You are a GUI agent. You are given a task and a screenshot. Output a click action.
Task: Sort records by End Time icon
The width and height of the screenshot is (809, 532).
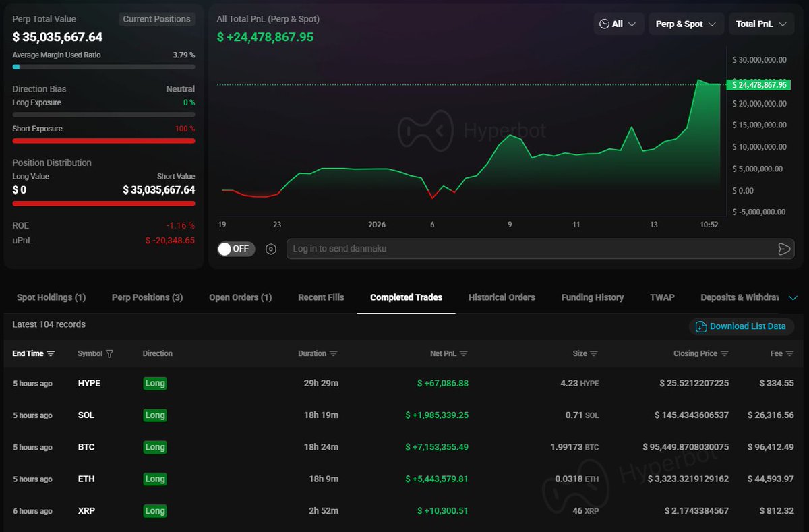click(51, 353)
